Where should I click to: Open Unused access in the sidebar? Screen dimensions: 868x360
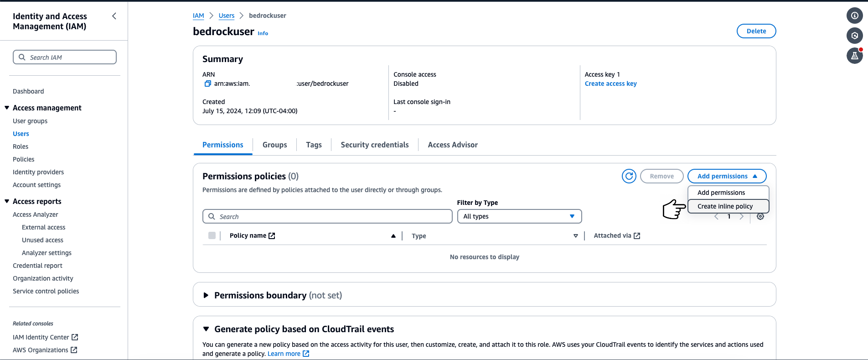coord(43,240)
